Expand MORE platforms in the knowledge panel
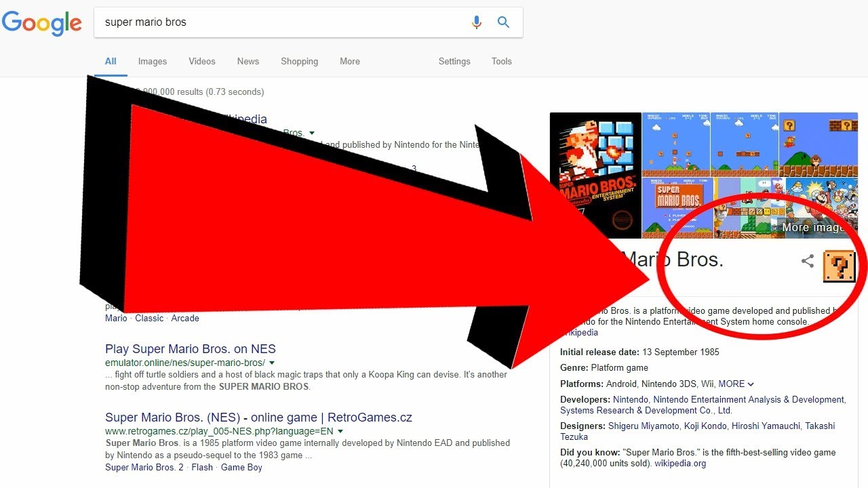The height and width of the screenshot is (488, 868). (x=736, y=384)
